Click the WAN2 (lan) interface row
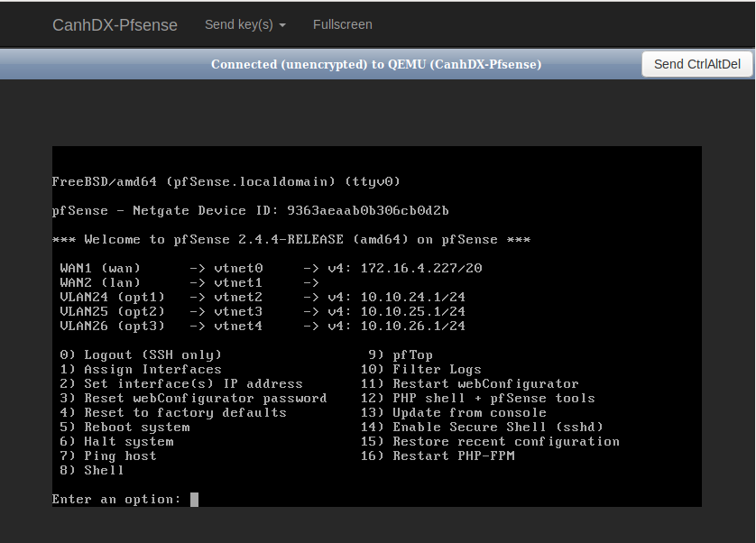The image size is (756, 543). click(x=189, y=282)
